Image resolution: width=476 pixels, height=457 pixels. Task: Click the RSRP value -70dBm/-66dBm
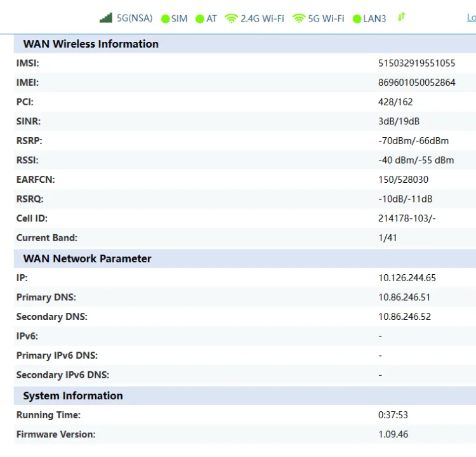tap(413, 141)
